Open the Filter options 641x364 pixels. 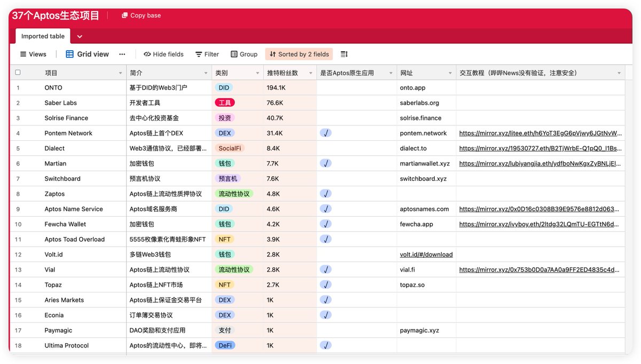pyautogui.click(x=207, y=54)
